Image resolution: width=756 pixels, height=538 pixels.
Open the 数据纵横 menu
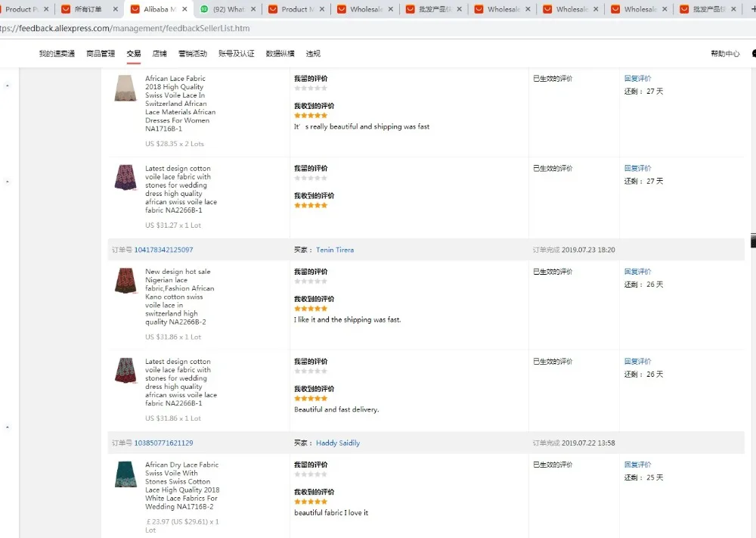(280, 54)
